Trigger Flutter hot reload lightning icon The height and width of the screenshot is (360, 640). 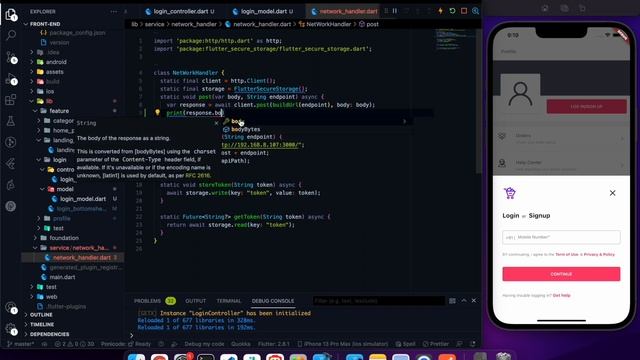(441, 11)
